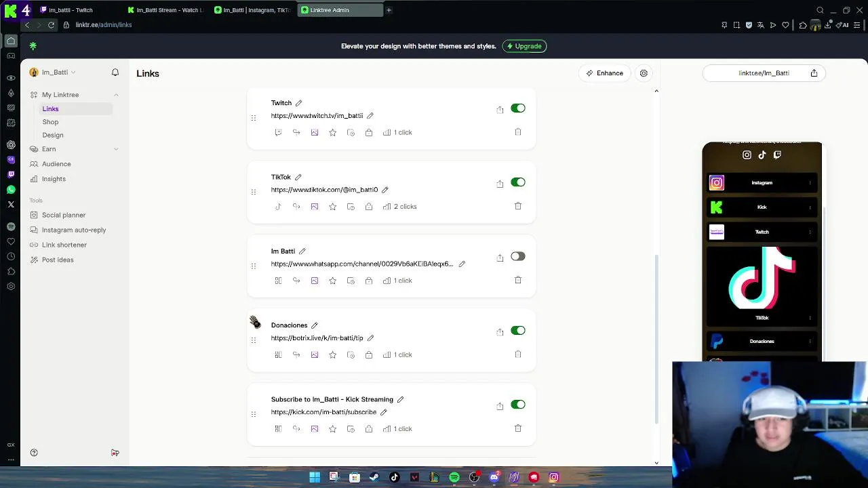This screenshot has width=868, height=488.
Task: Share the Donaciones link
Action: coord(500,331)
